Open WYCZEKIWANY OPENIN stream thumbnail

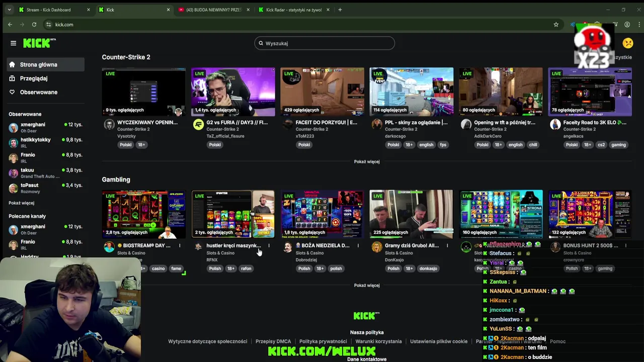point(143,92)
